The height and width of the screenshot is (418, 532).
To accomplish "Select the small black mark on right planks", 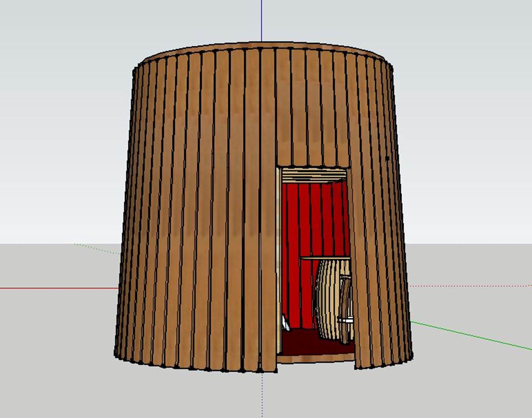I will (x=387, y=158).
